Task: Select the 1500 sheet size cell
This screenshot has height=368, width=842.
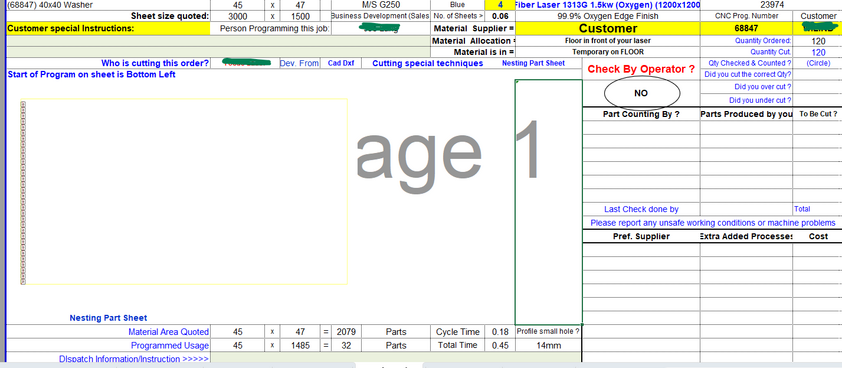Action: pyautogui.click(x=301, y=16)
